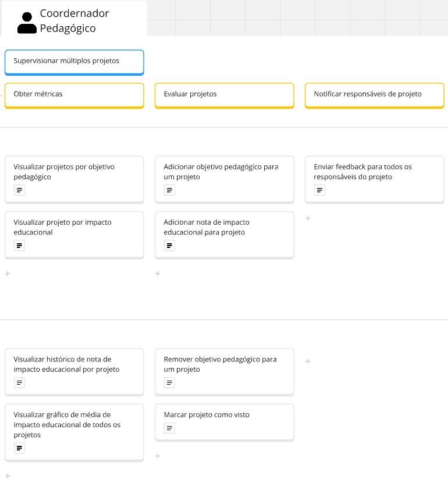Add card beside Remover objetivo pedagógico card
The width and height of the screenshot is (448, 479).
308,361
